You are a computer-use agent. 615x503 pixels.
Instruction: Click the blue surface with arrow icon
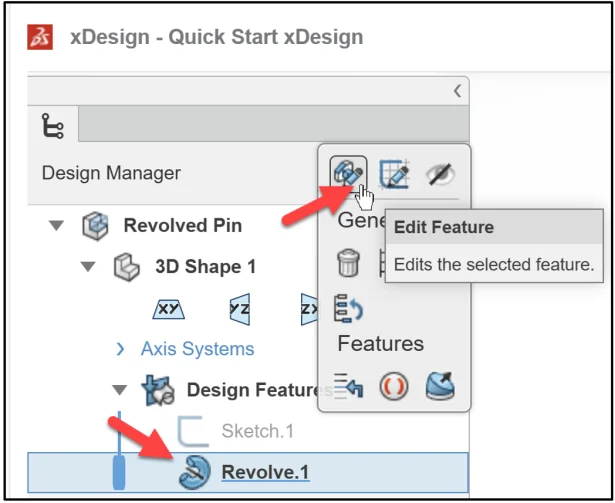coord(440,386)
